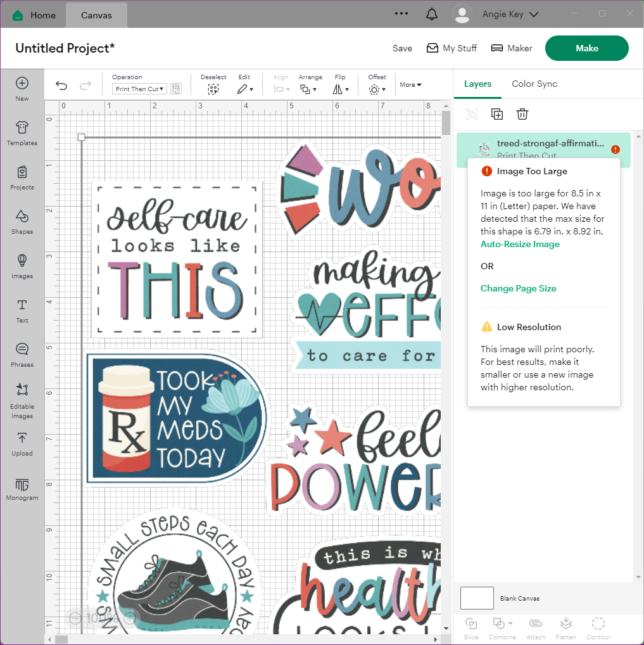This screenshot has width=644, height=645.
Task: Add text with the Text tool
Action: tap(22, 310)
